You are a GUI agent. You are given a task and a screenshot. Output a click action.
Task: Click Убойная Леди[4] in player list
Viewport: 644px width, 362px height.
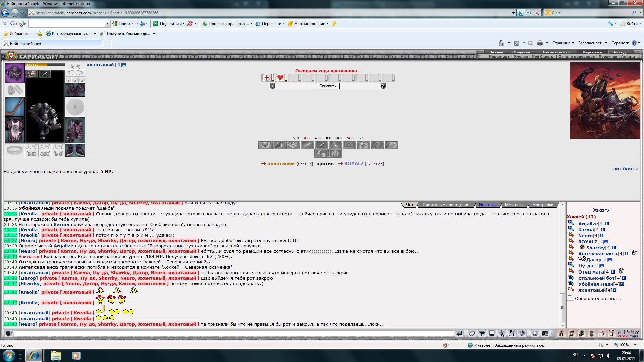point(599,284)
